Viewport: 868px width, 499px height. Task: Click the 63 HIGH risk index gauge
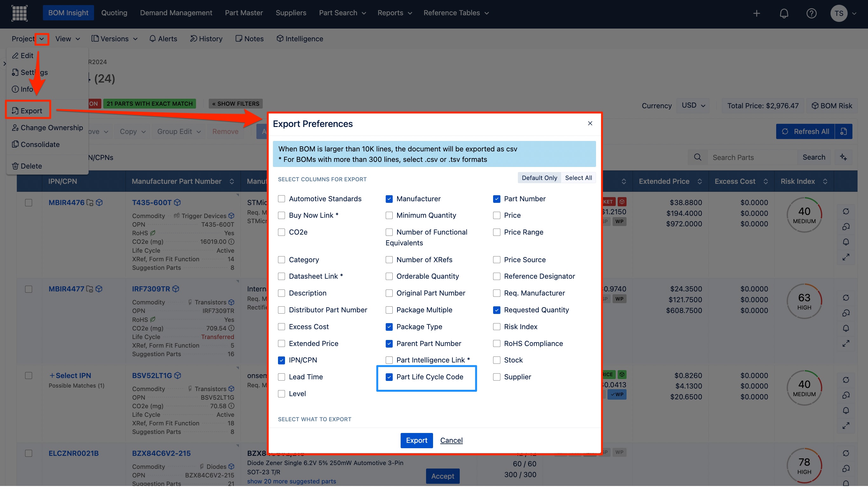pos(804,301)
